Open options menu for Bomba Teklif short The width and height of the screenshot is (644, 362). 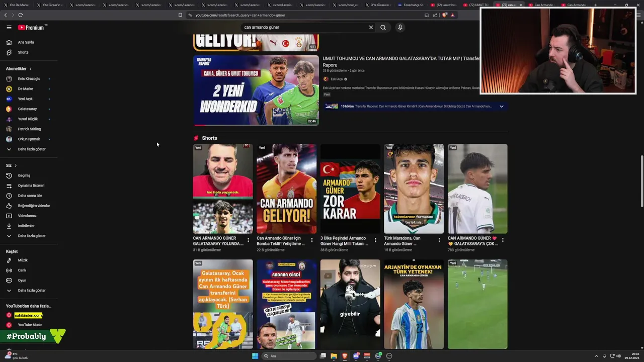(311, 240)
